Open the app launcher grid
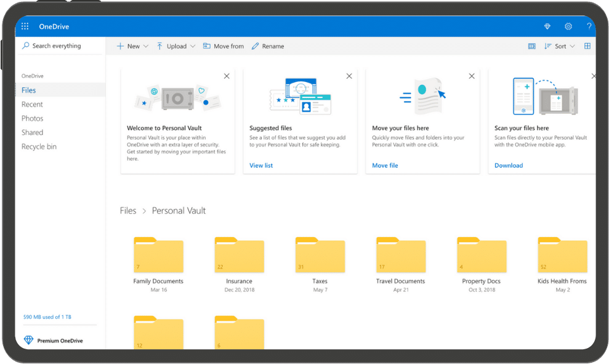 25,26
